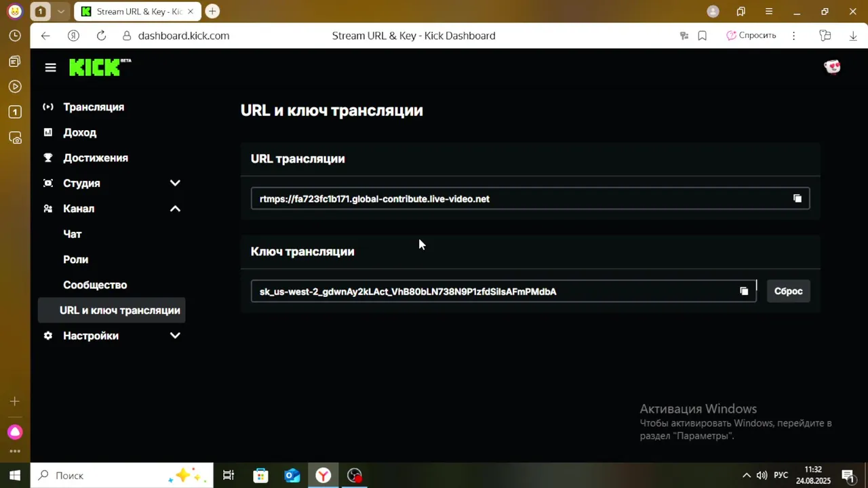Screen dimensions: 868x488
Task: Open the browser three-dot page menu
Action: [793, 36]
